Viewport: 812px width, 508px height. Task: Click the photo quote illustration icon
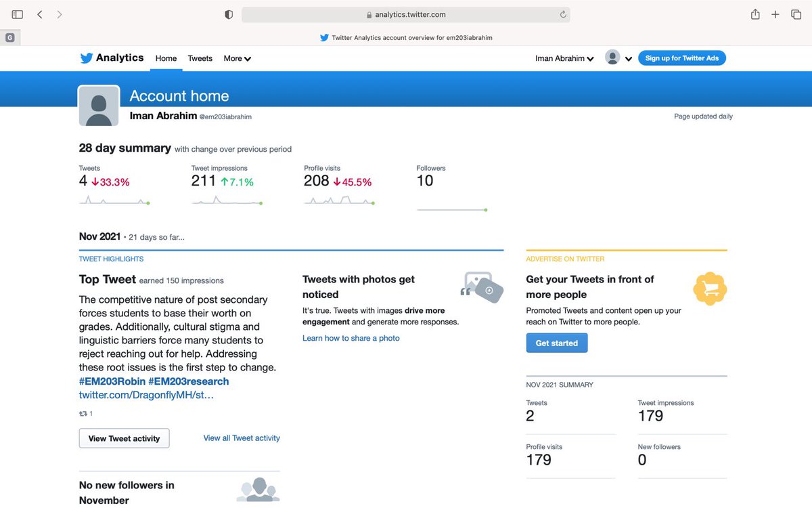[482, 287]
